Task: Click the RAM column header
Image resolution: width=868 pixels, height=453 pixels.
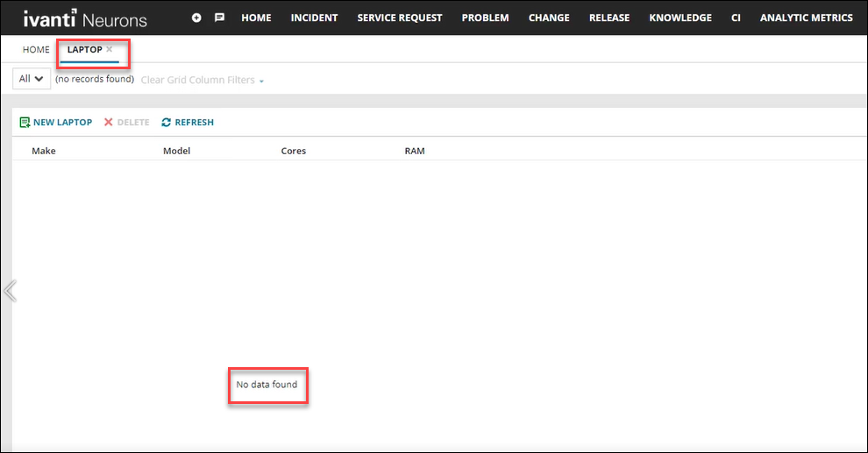Action: pos(415,151)
